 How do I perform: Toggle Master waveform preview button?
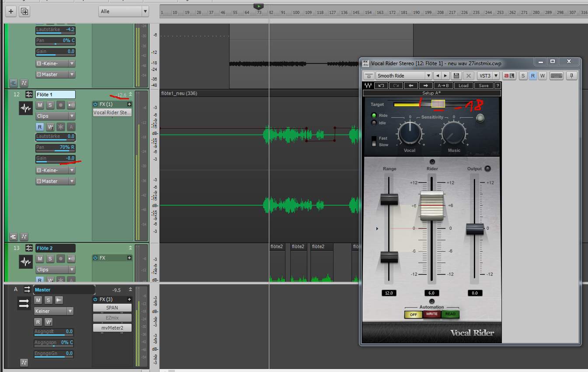pos(59,300)
